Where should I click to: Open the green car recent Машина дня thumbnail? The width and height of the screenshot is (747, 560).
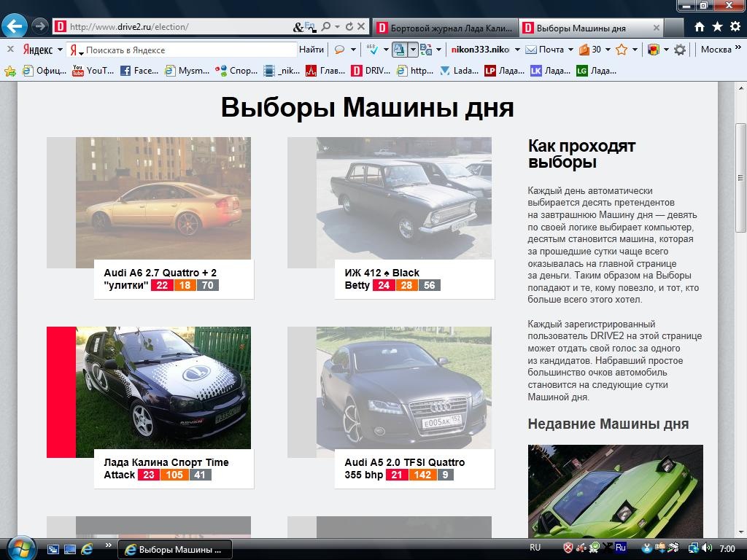click(616, 491)
